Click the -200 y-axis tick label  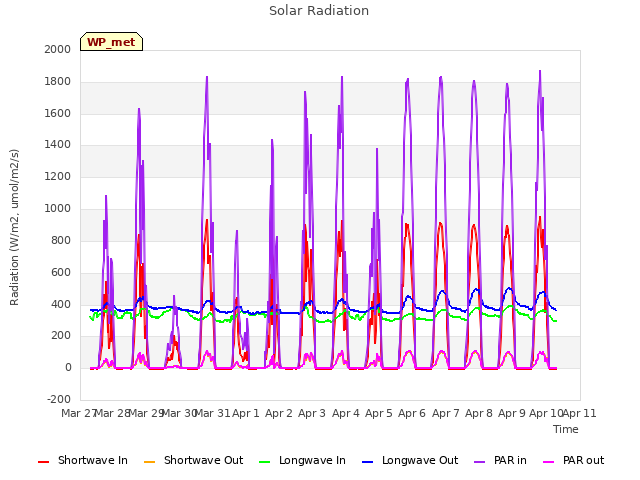point(59,399)
